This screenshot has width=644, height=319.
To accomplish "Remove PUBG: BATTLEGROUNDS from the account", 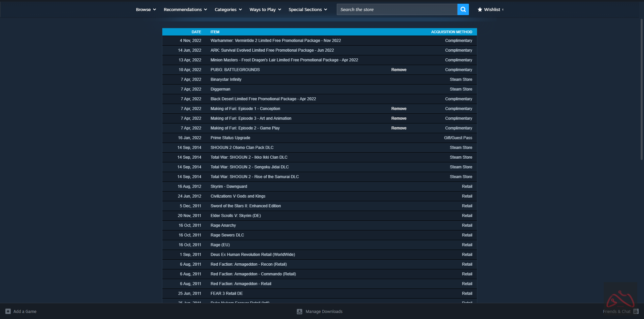I will click(x=398, y=70).
